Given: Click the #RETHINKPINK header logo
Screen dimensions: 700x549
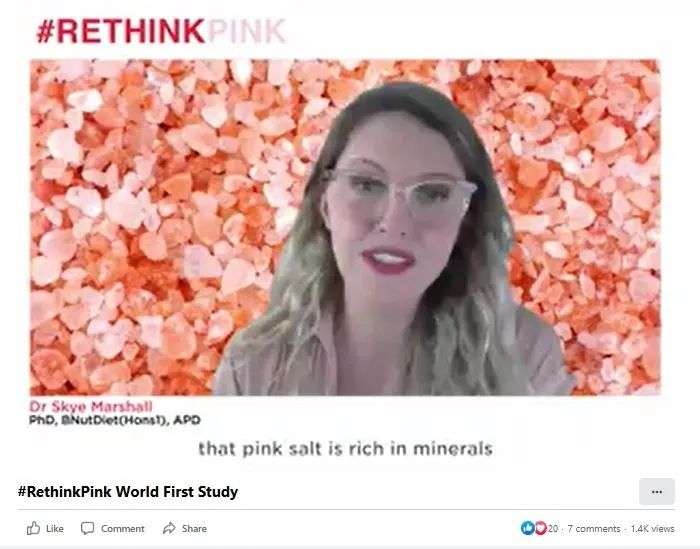Looking at the screenshot, I should click(161, 31).
